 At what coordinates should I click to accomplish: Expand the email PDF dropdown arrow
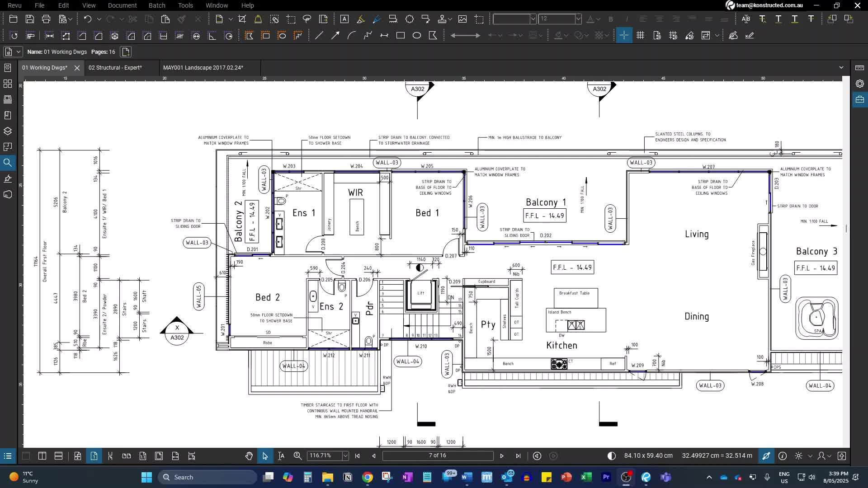click(71, 19)
